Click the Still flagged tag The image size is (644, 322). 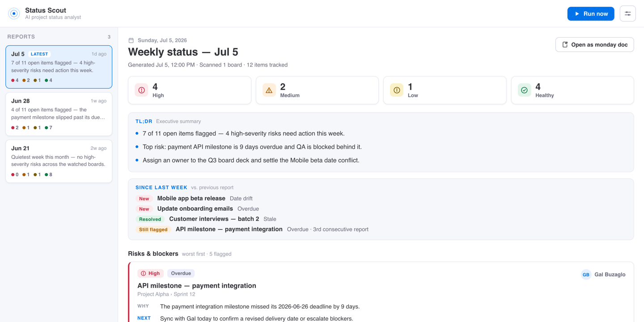[153, 229]
